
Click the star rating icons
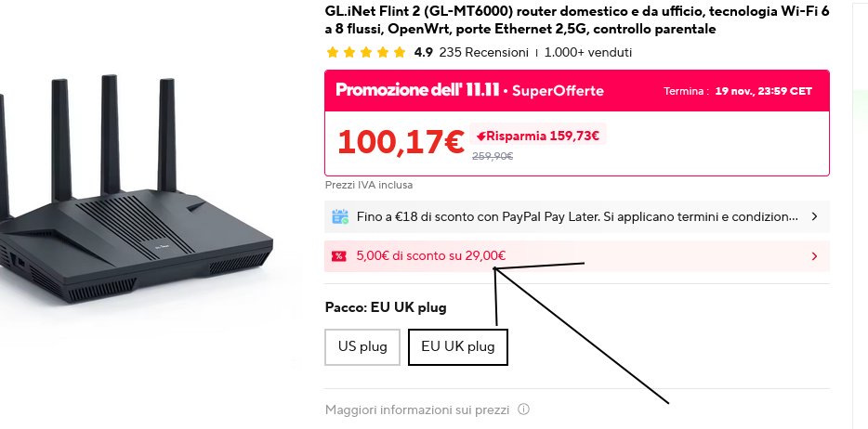[x=366, y=53]
